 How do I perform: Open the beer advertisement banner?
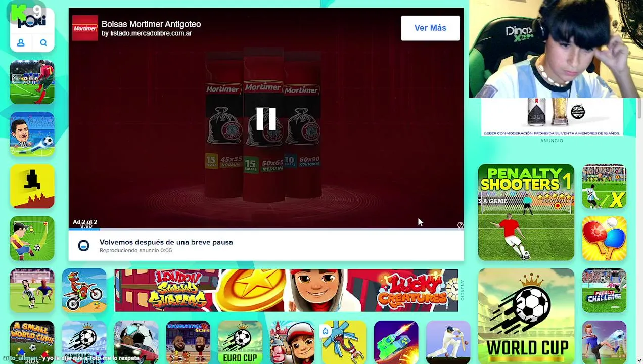tap(552, 117)
